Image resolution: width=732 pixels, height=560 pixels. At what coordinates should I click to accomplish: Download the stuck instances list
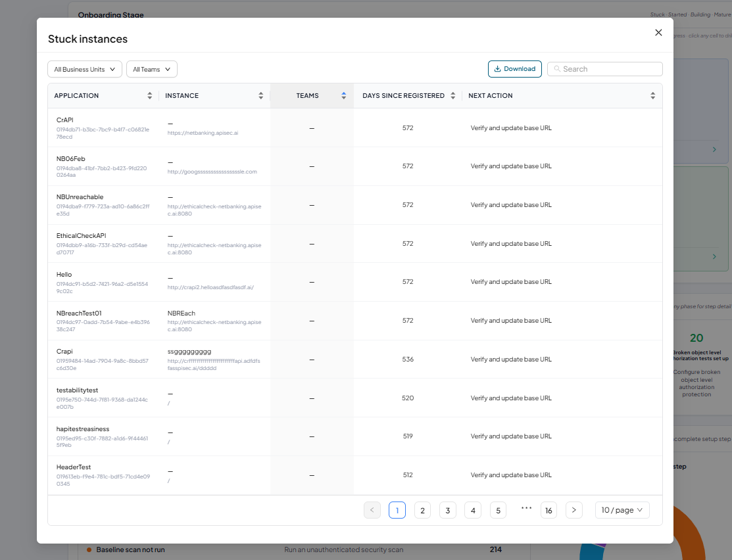coord(515,69)
